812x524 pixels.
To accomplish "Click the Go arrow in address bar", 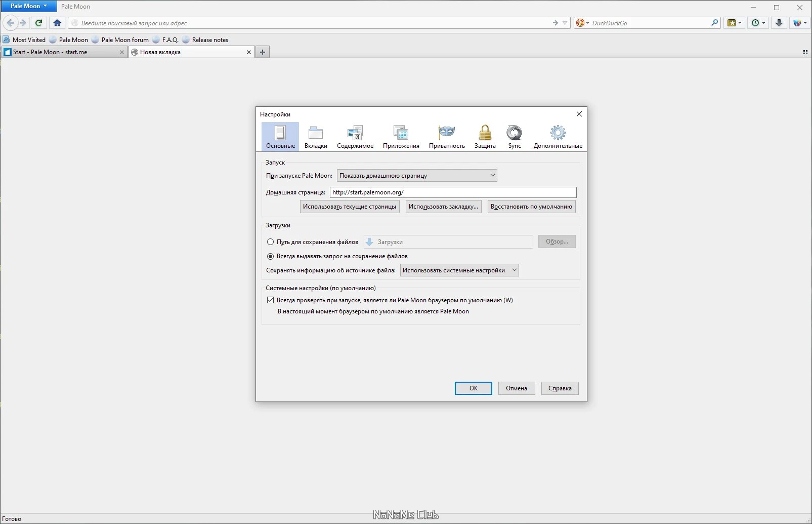I will tap(555, 23).
